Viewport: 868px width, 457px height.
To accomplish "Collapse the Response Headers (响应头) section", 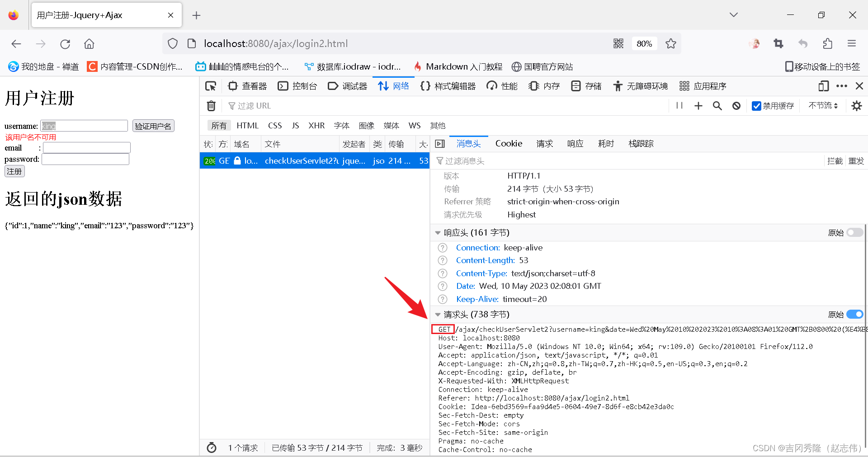I will point(438,233).
